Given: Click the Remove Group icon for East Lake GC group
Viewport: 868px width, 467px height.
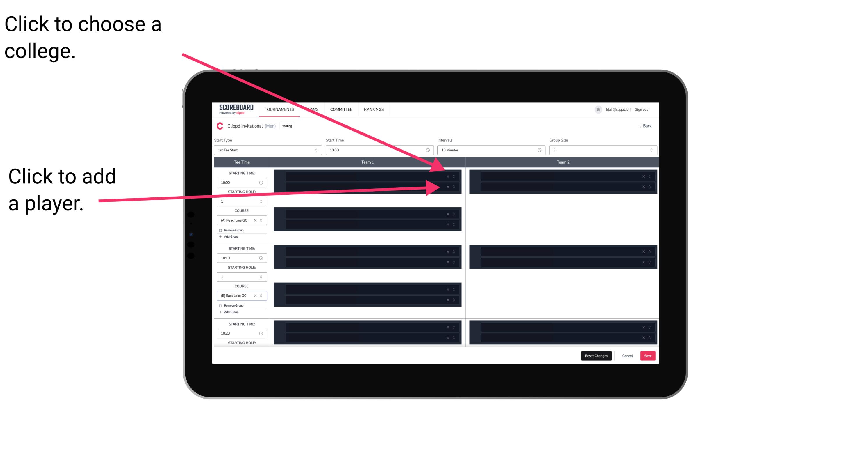Looking at the screenshot, I should click(220, 305).
